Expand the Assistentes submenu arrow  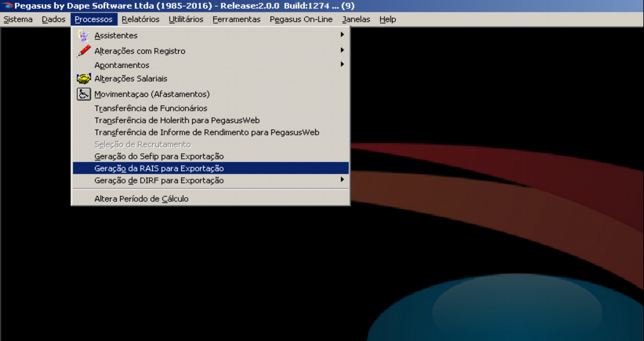tap(342, 35)
